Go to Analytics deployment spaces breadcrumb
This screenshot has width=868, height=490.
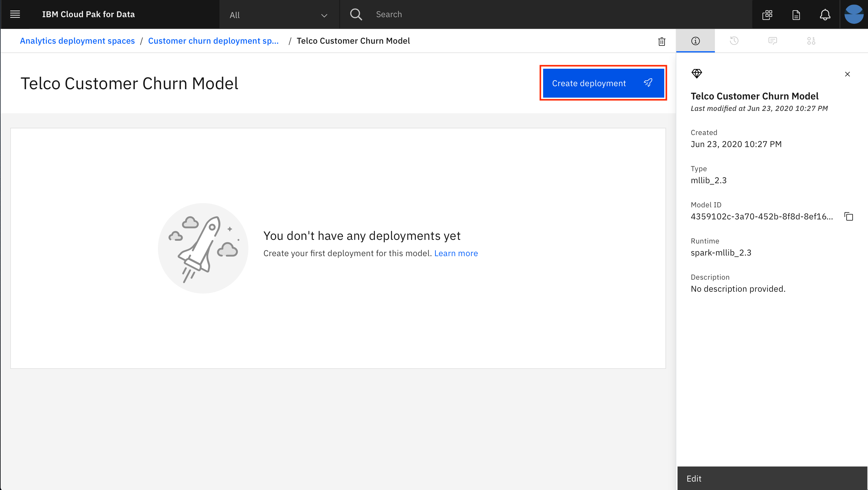tap(77, 41)
